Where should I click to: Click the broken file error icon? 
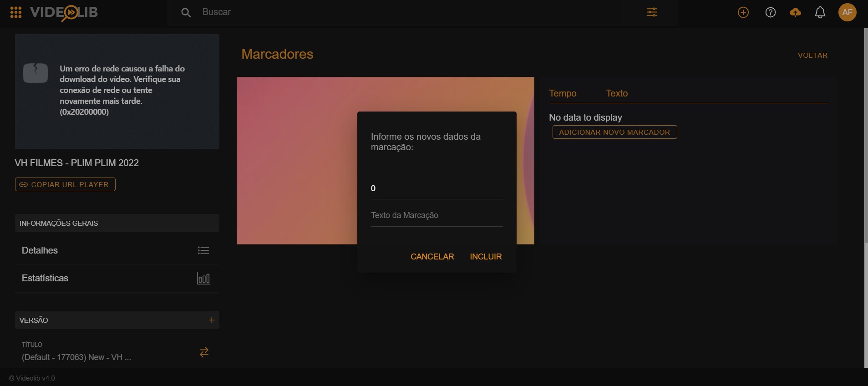(x=36, y=73)
